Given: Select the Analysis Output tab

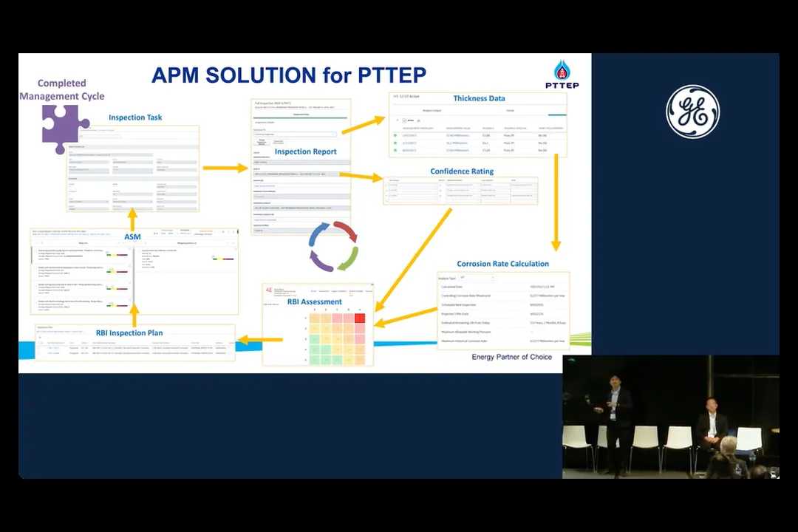Looking at the screenshot, I should click(x=432, y=111).
